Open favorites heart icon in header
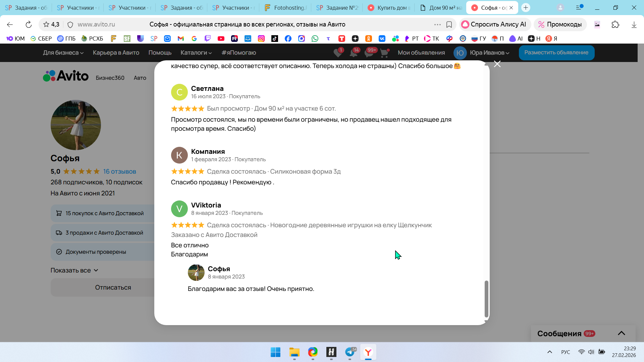Viewport: 644px width, 362px height. (338, 53)
